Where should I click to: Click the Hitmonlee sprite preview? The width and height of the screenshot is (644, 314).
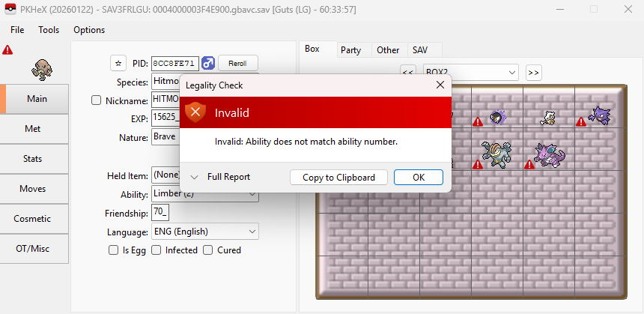tap(40, 70)
